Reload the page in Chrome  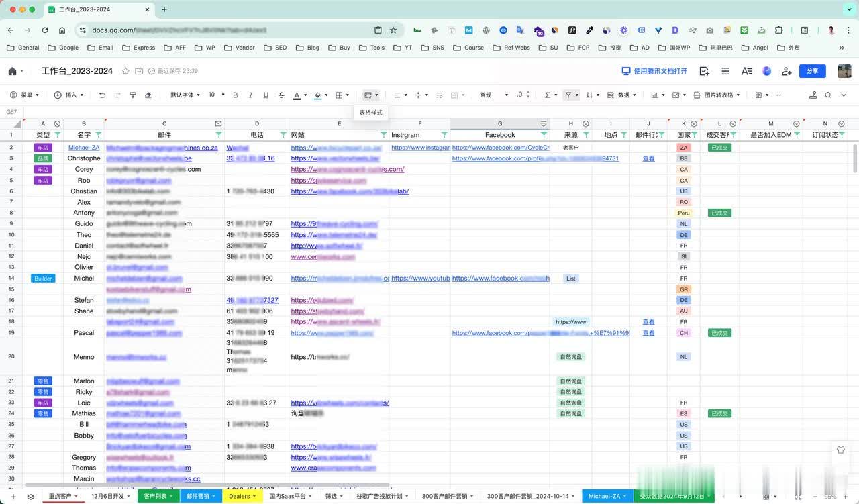pyautogui.click(x=45, y=30)
